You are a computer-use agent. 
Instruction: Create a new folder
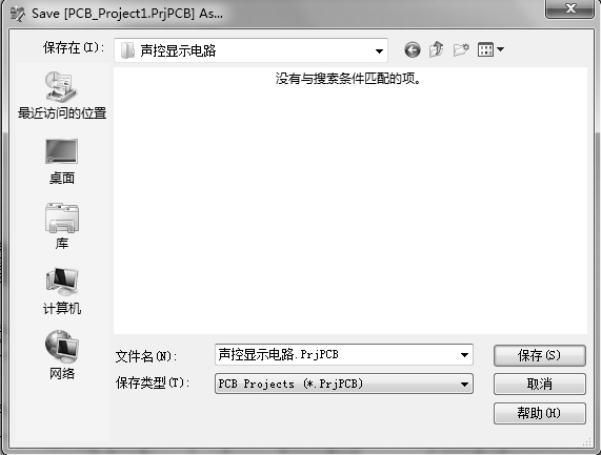[461, 49]
